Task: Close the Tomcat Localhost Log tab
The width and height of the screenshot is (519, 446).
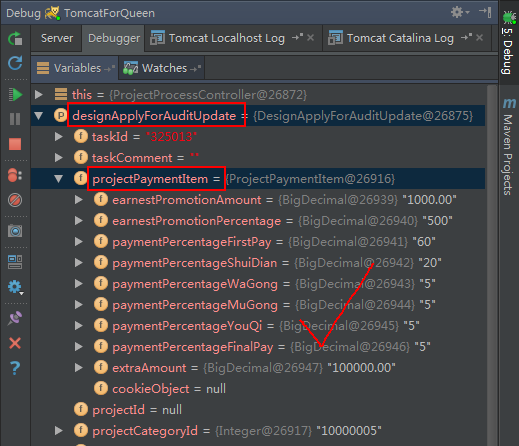Action: point(310,38)
